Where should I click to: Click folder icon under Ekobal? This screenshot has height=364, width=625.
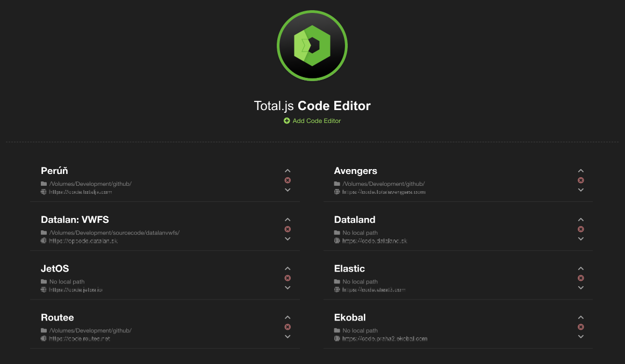[x=337, y=331]
